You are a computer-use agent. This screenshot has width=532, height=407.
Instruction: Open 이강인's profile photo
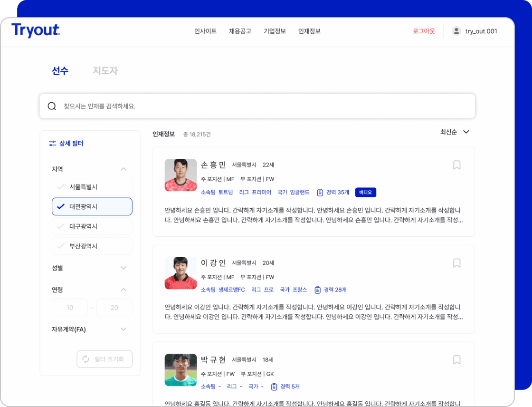click(x=181, y=273)
